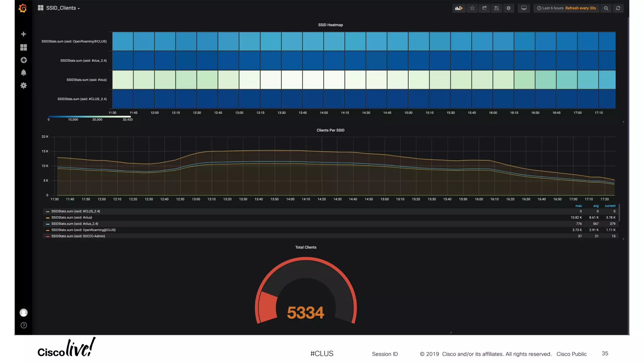
Task: Open the Explore compass icon
Action: 23,60
